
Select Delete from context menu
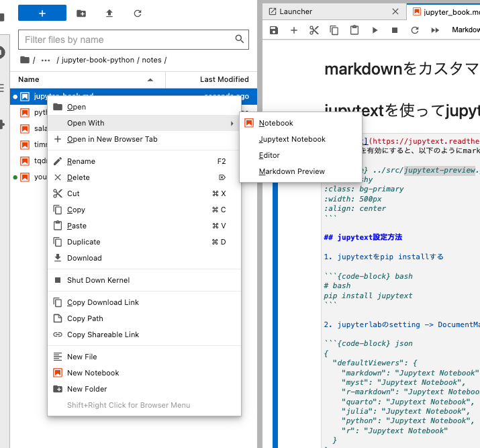[144, 177]
